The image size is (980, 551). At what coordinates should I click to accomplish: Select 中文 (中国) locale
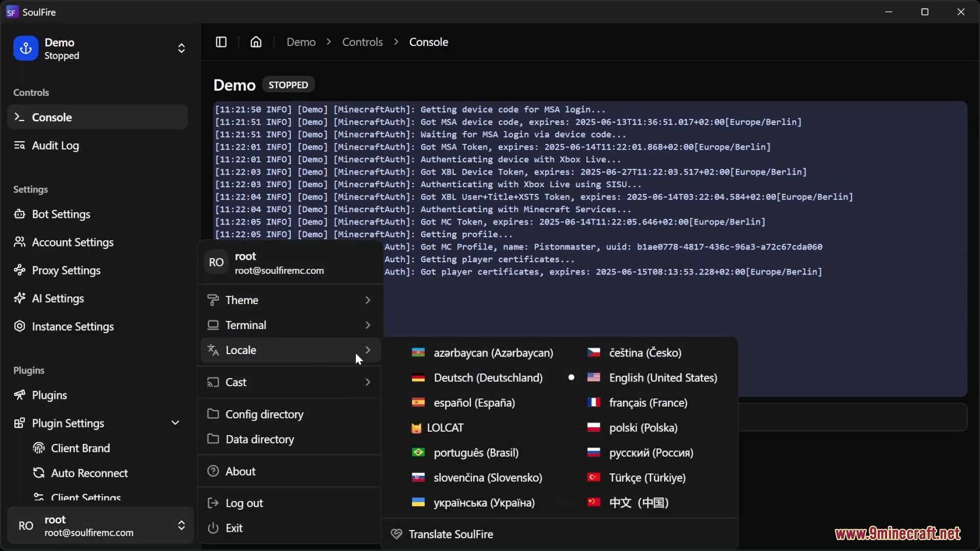click(x=647, y=503)
